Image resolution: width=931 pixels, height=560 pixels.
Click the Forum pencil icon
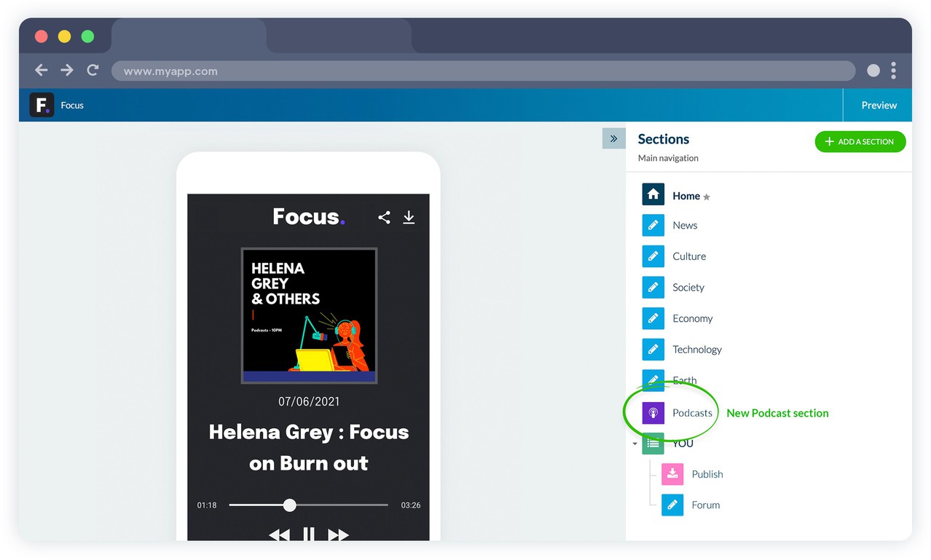[x=672, y=505]
